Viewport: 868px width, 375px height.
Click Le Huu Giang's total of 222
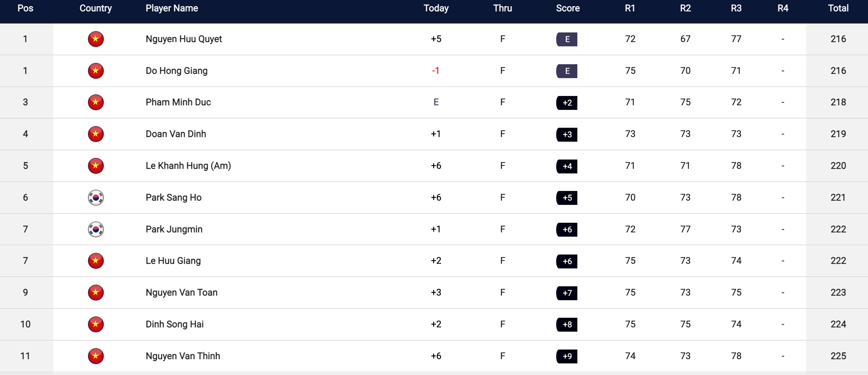pos(838,261)
